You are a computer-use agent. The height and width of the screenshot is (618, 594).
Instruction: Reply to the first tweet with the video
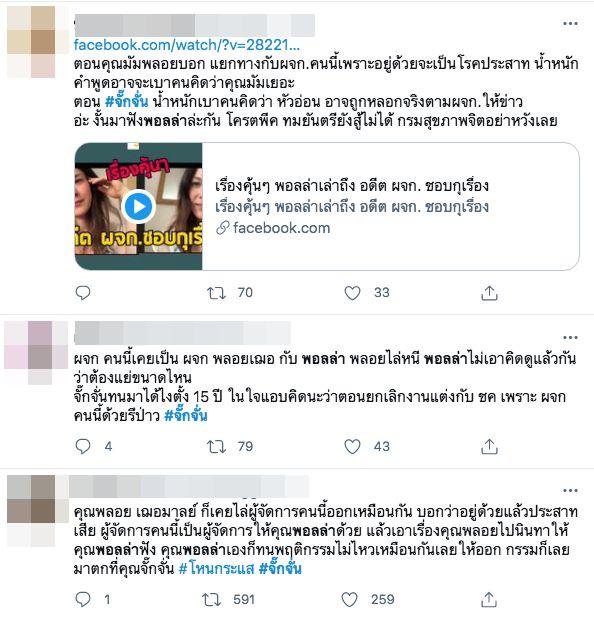83,293
